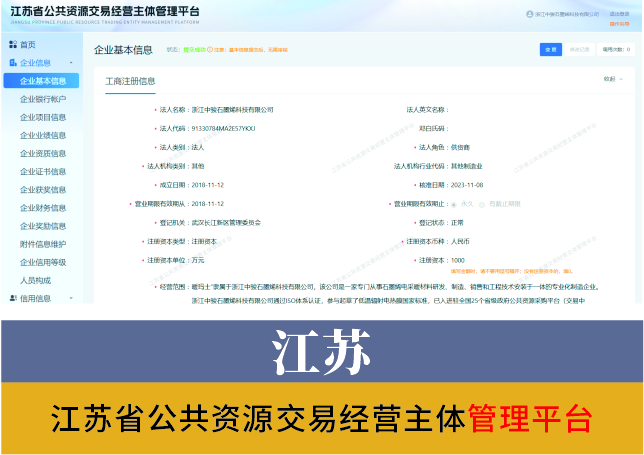Screen dimensions: 644x455
Task: Open 附件信息维护 in sidebar
Action: (43, 244)
